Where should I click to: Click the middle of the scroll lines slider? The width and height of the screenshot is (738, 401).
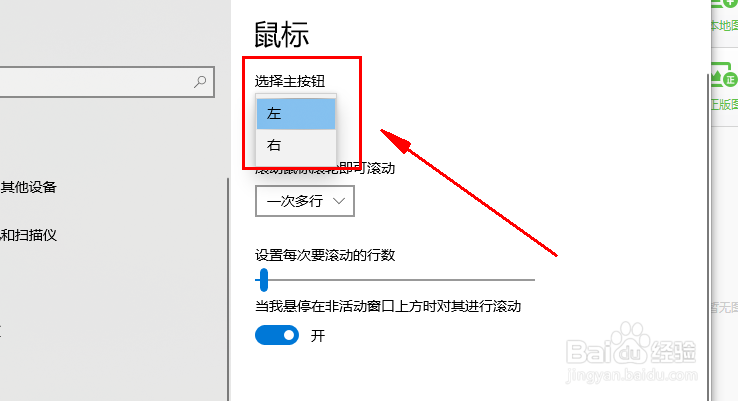click(395, 280)
